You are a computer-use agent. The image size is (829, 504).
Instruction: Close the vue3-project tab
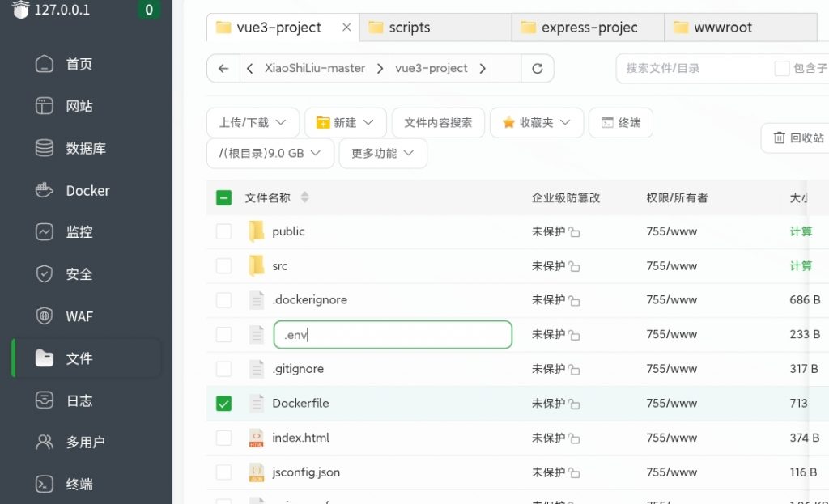coord(346,28)
